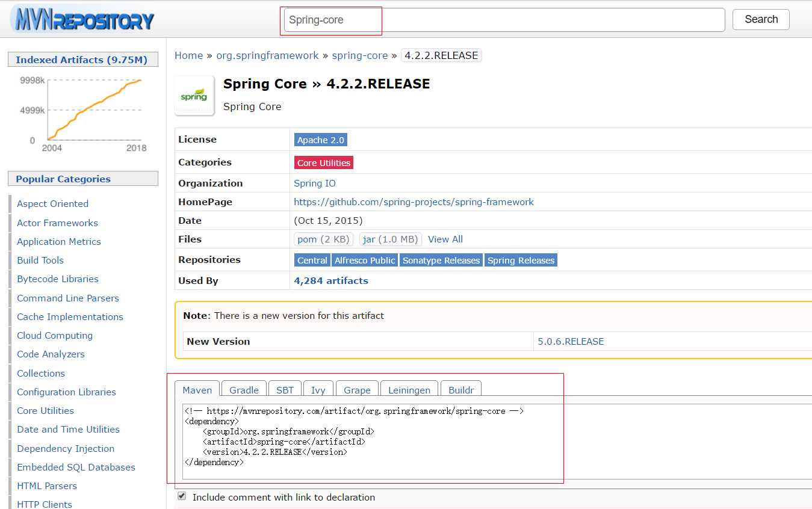Open the GitHub spring-framework homepage link

(x=414, y=202)
